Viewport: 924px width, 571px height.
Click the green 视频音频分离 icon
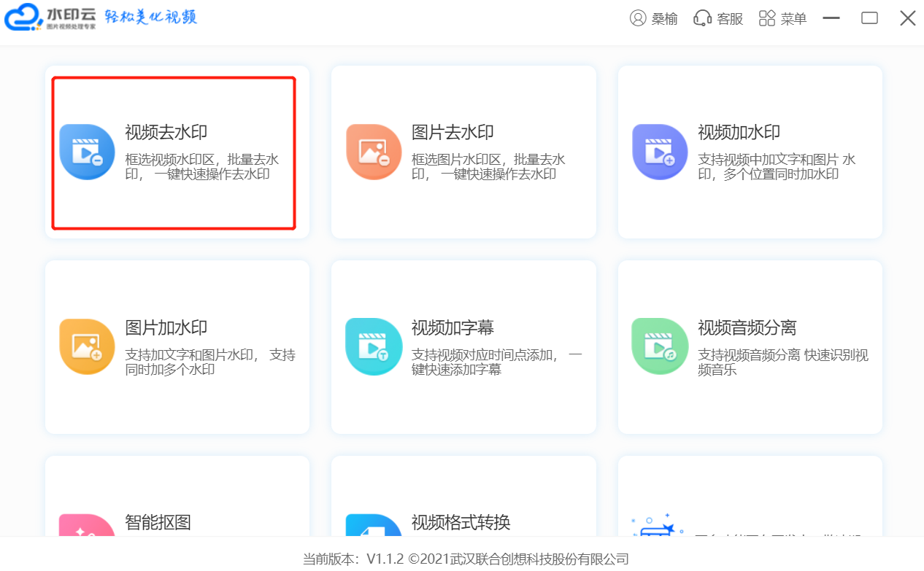point(660,346)
